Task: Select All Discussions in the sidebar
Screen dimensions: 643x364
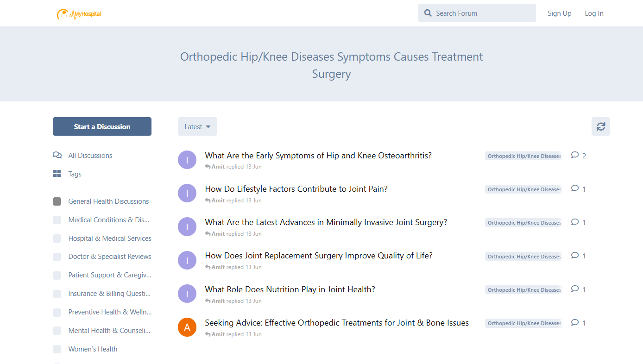Action: [90, 155]
